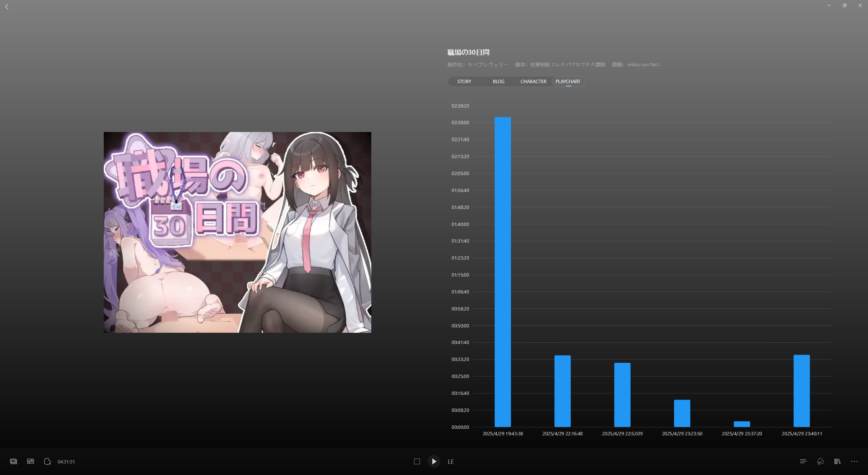
Task: Minimize the application window
Action: click(829, 5)
